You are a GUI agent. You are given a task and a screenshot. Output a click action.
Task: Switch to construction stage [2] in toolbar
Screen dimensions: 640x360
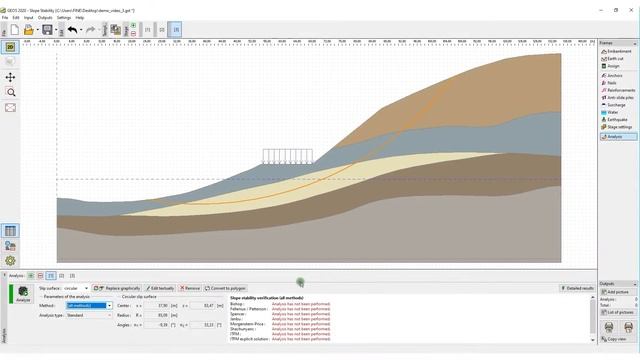click(162, 30)
